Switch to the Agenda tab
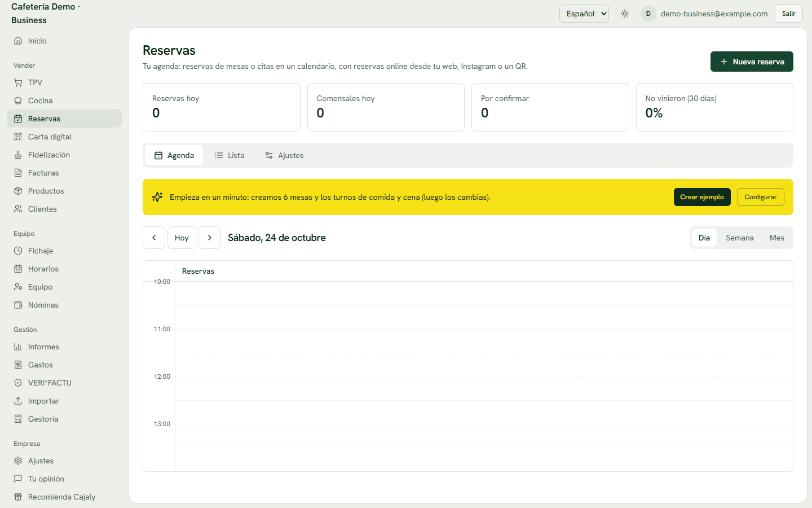 tap(174, 155)
